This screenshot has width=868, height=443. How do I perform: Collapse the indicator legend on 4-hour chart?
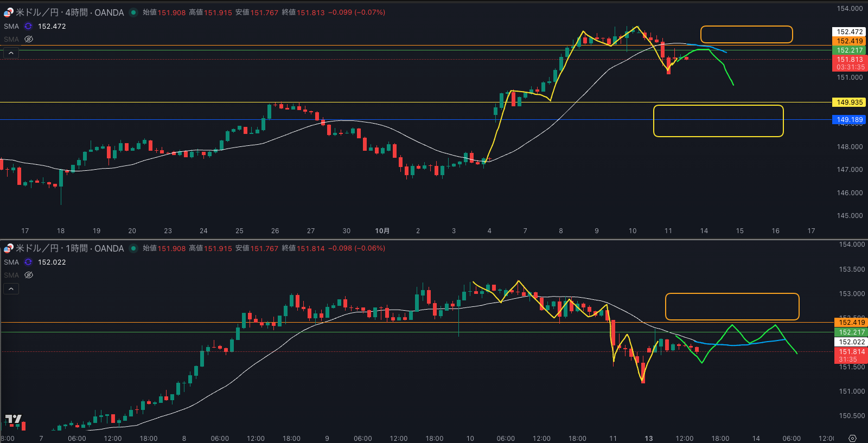click(x=11, y=53)
